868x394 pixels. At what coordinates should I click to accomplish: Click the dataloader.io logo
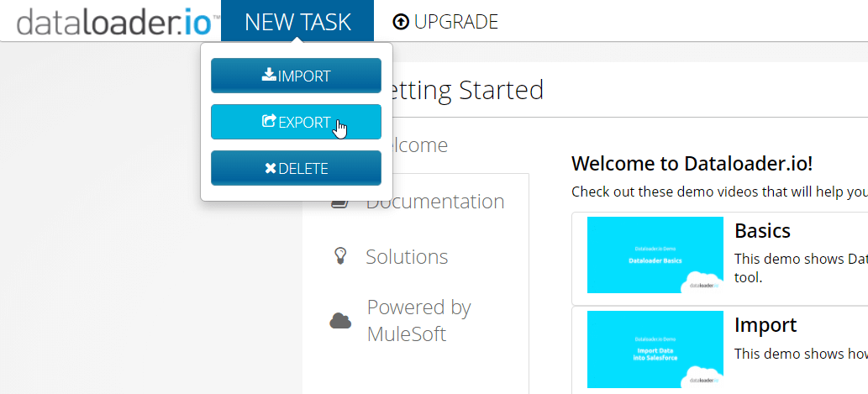point(118,22)
